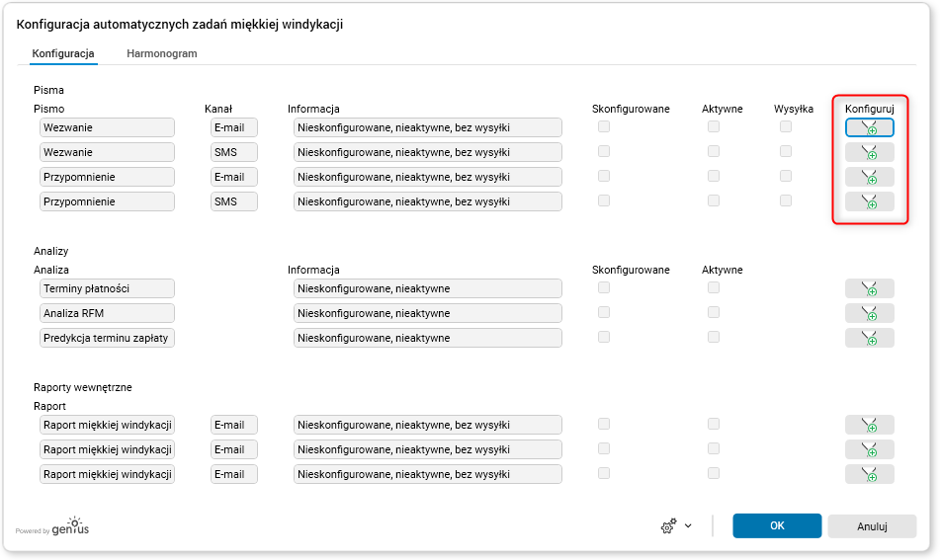Toggle Skonfigurowane for Wezwanie E-mail
Image resolution: width=940 pixels, height=560 pixels.
pos(604,126)
